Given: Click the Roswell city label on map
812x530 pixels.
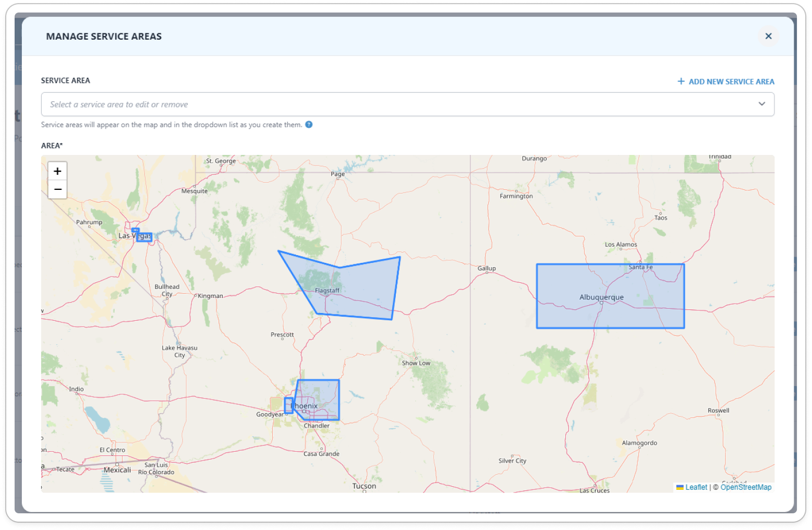Looking at the screenshot, I should click(x=718, y=411).
